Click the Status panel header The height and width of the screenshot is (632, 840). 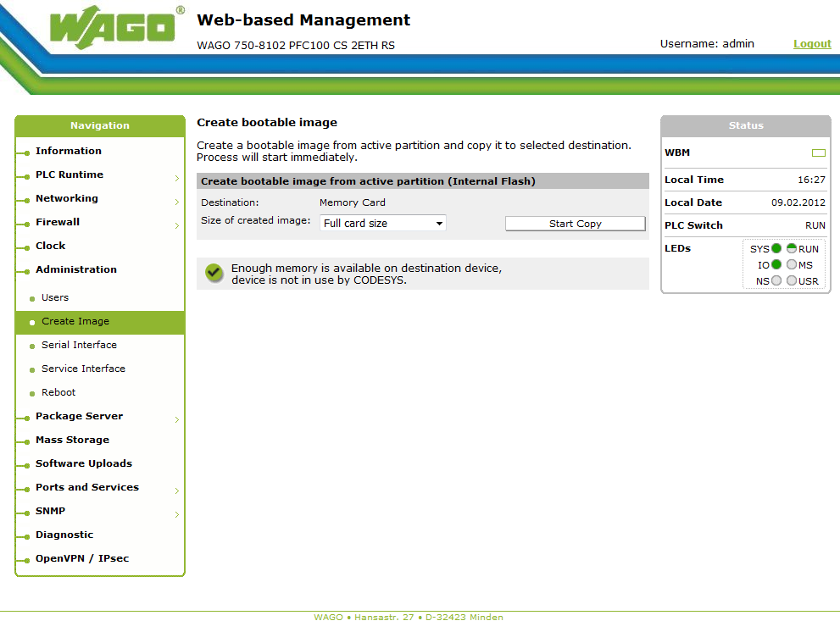tap(746, 126)
